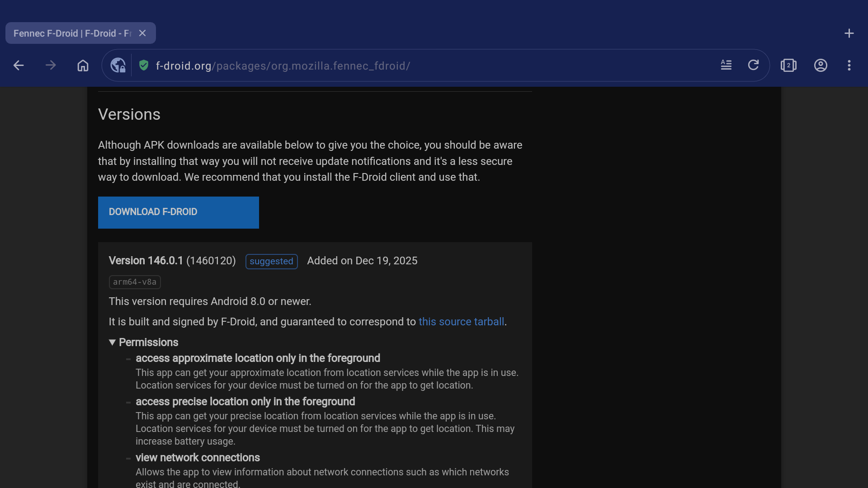868x488 pixels.
Task: Open the home page icon
Action: 83,66
